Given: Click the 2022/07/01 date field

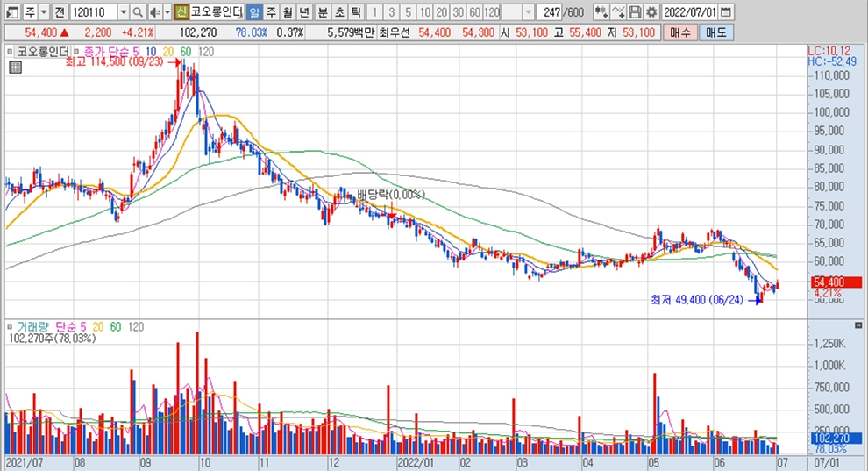Looking at the screenshot, I should point(689,11).
